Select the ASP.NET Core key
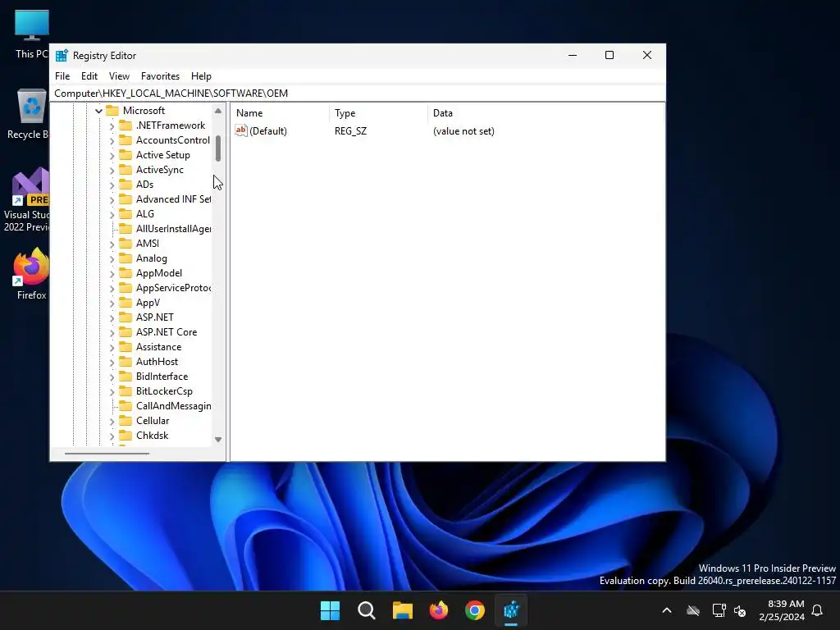Screen dimensions: 840x630 pos(166,332)
